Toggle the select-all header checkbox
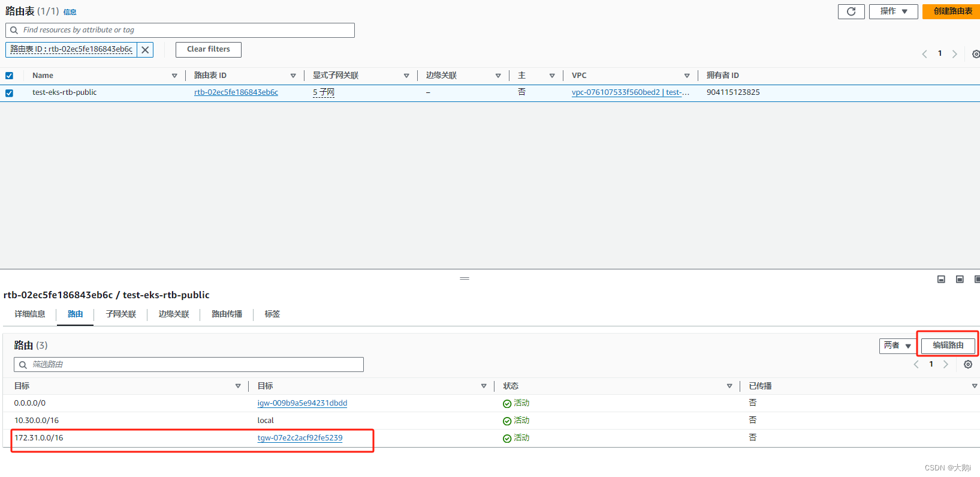Screen dimensions: 980x477 point(9,76)
